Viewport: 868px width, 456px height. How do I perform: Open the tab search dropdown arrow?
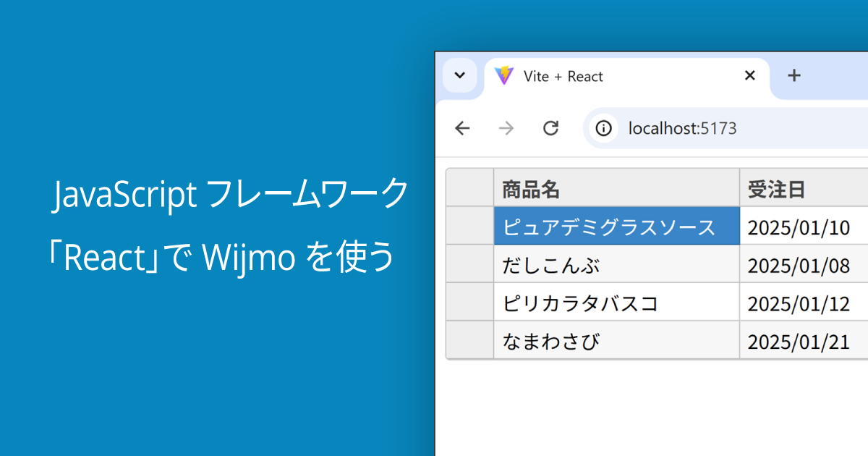459,76
